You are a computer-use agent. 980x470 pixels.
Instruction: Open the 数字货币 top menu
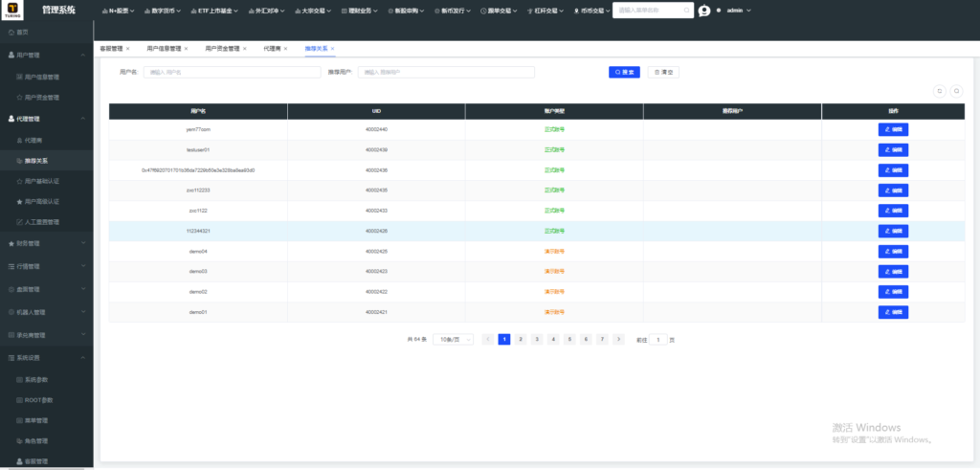click(163, 11)
